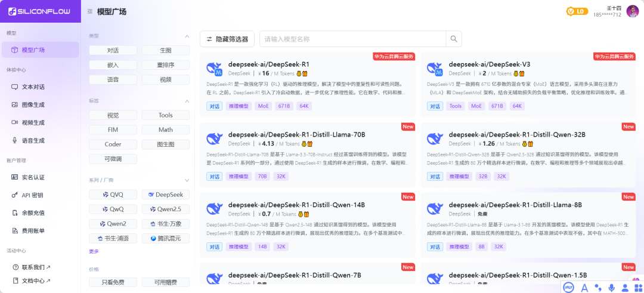Viewport: 644px width, 293px height.
Task: Toggle the Tools tag filter
Action: pyautogui.click(x=166, y=115)
